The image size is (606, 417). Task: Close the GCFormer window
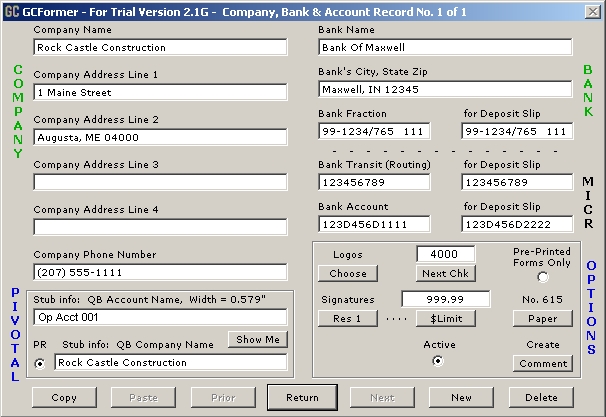coord(592,12)
